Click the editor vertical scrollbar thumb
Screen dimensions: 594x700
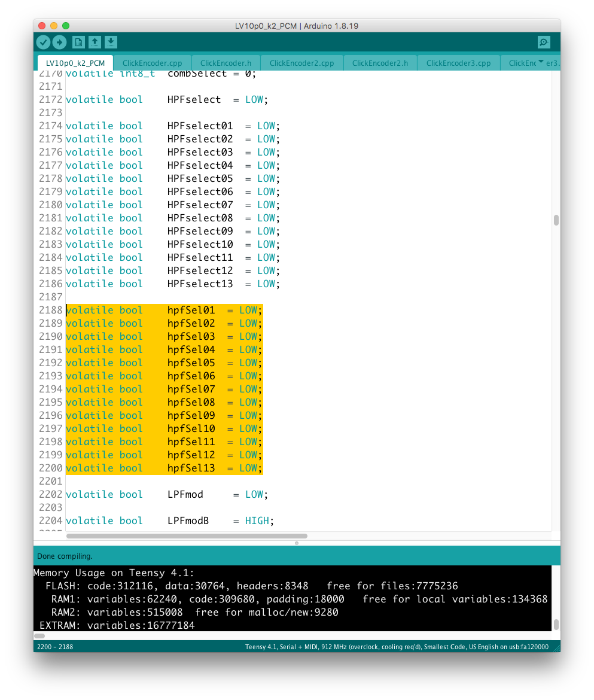pos(556,220)
